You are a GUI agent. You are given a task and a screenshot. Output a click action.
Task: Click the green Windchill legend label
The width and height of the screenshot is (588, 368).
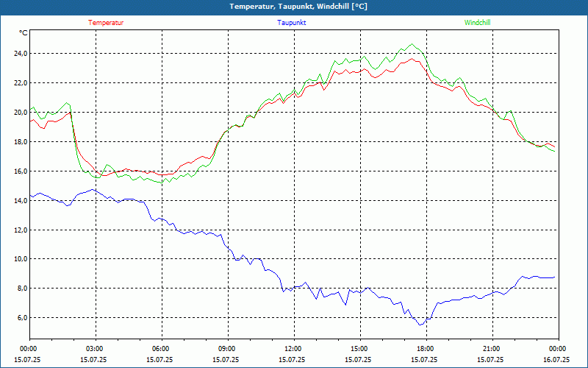477,23
